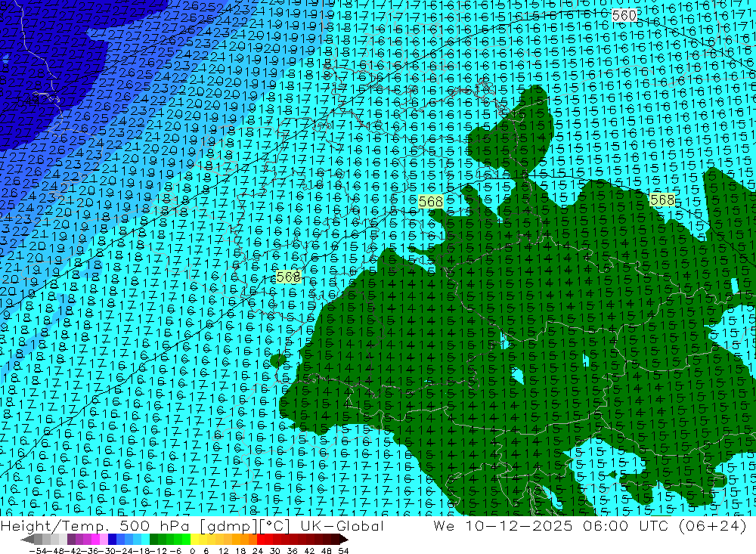Click the rightmost 568 contour label

pos(662,199)
